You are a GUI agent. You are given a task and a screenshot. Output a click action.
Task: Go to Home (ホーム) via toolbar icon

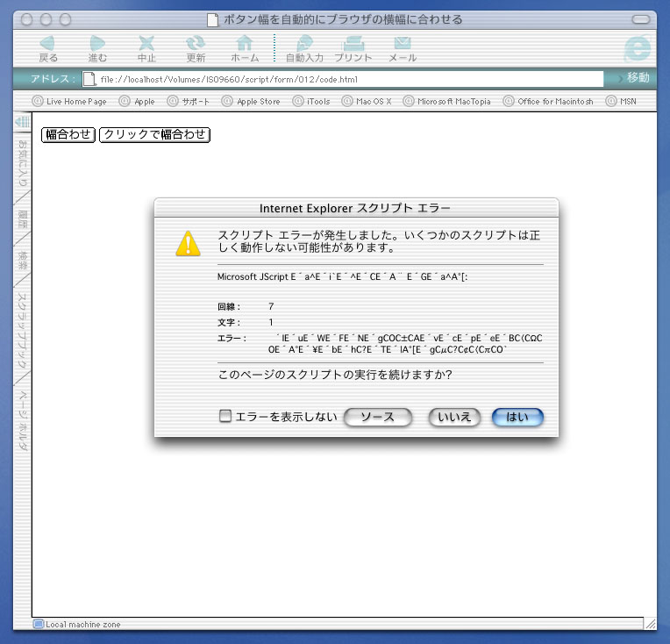pos(245,48)
